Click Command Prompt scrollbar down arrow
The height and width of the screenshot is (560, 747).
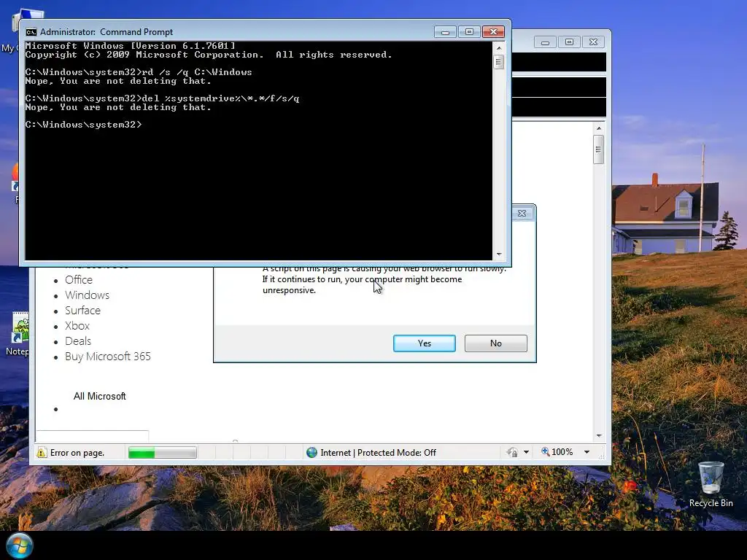click(499, 254)
